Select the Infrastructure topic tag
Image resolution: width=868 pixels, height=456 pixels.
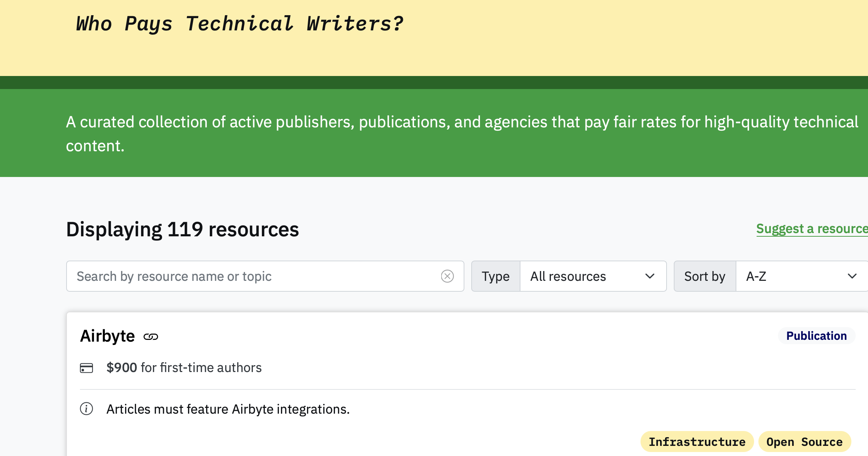pyautogui.click(x=697, y=442)
